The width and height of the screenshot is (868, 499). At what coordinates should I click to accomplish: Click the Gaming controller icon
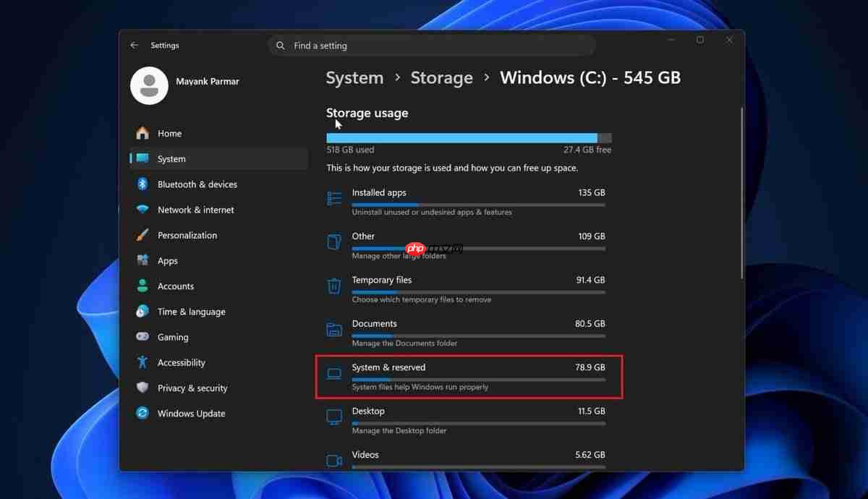(x=142, y=337)
